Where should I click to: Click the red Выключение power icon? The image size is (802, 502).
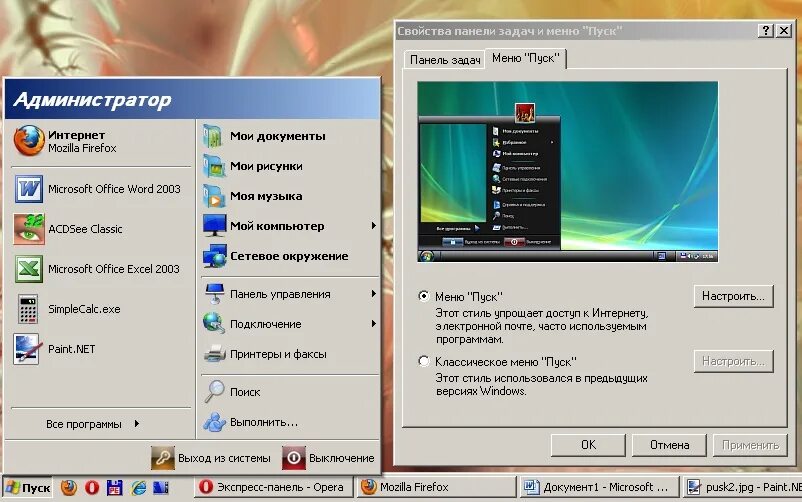[x=294, y=457]
